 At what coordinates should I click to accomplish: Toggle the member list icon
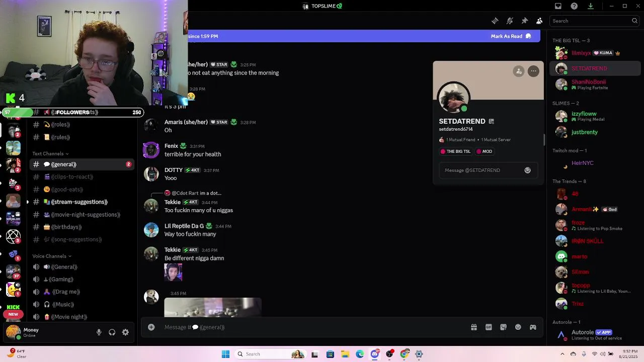pos(539,21)
